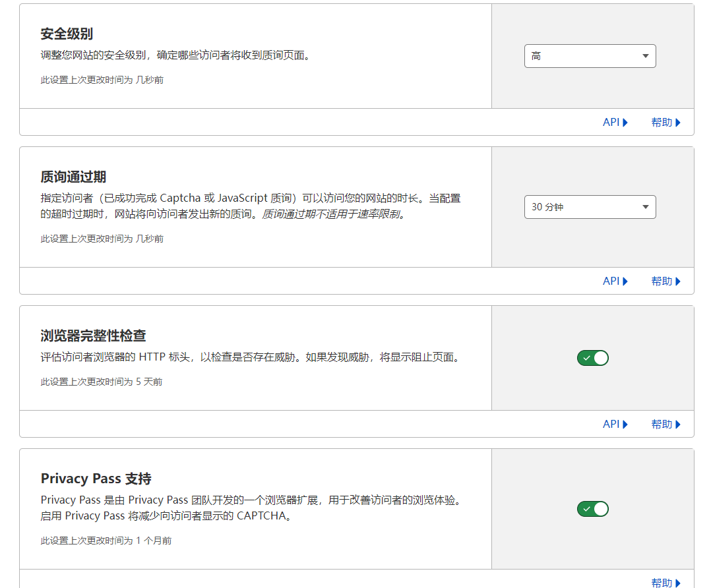Expand API link in the 安全级别 card
The height and width of the screenshot is (588, 711).
(615, 122)
